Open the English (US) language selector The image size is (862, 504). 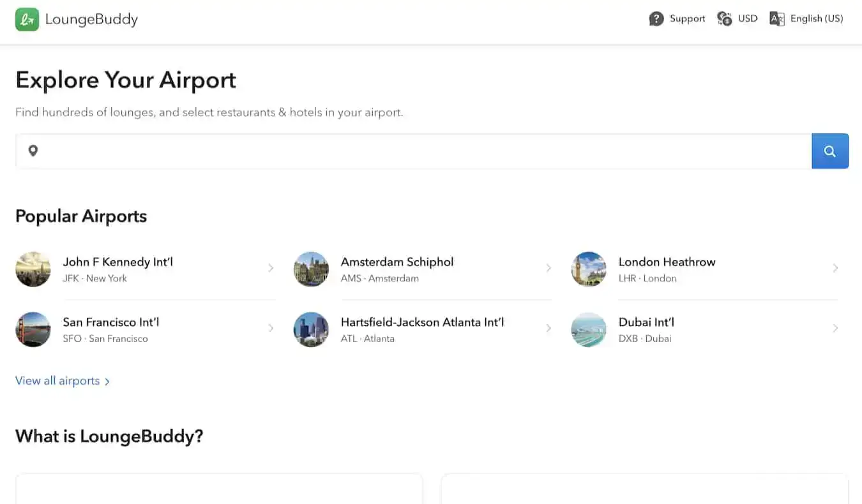(816, 19)
